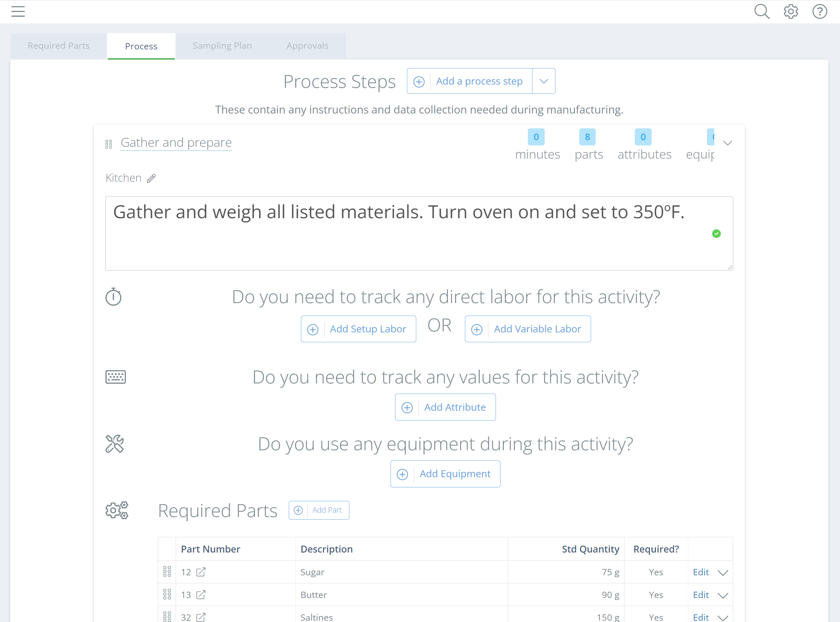This screenshot has width=840, height=622.
Task: Expand options chevron on Sugar row
Action: tap(722, 573)
